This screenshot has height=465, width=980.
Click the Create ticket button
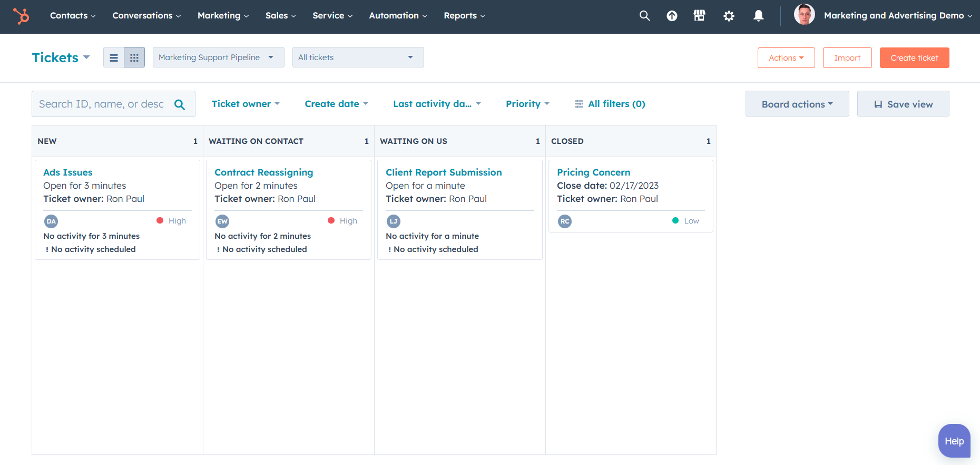coord(915,58)
